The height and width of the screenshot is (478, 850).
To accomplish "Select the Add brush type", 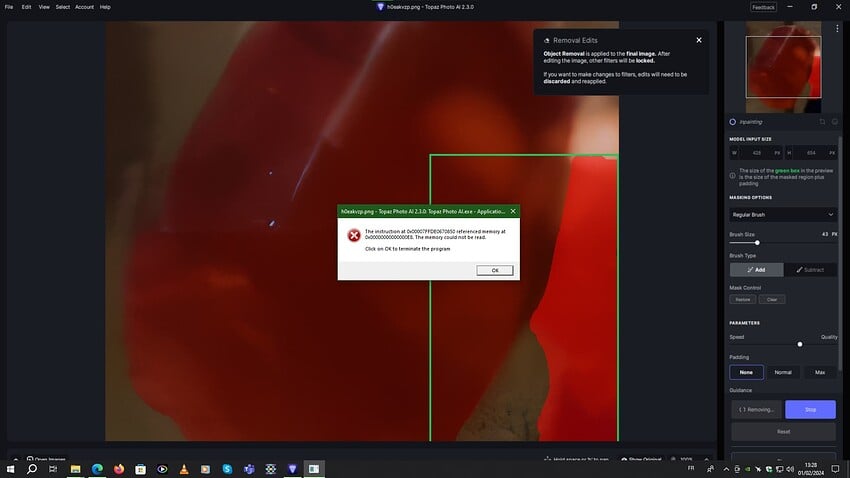I will (x=756, y=270).
